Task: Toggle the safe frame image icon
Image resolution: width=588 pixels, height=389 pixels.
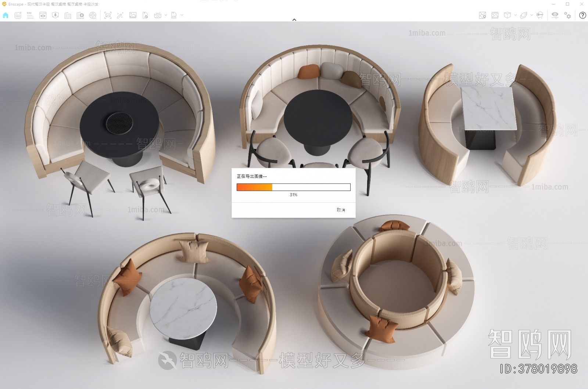Action: [x=495, y=15]
